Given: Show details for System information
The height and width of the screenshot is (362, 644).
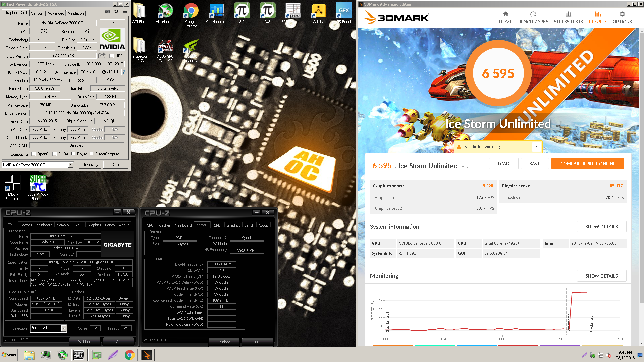Looking at the screenshot, I should coord(601,227).
